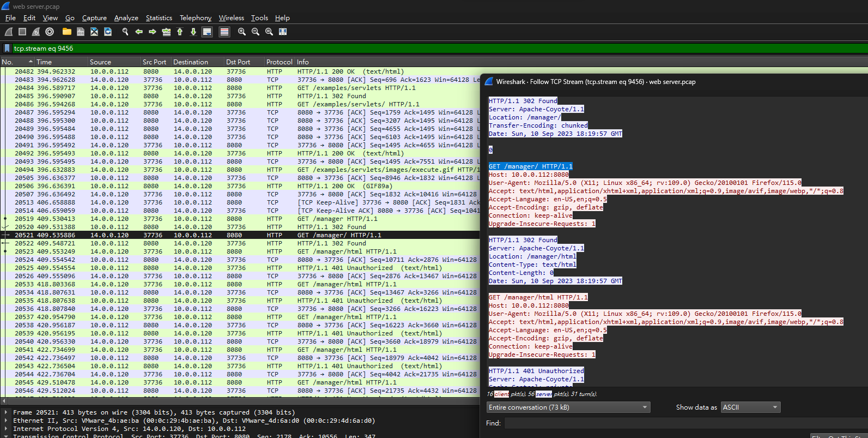Open the Wireless menu
868x438 pixels.
(232, 18)
